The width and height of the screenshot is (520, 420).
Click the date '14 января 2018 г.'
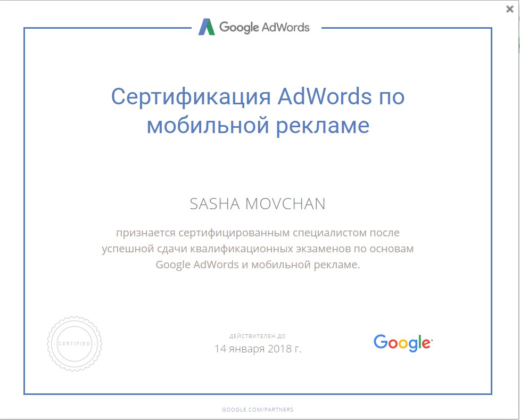(258, 349)
